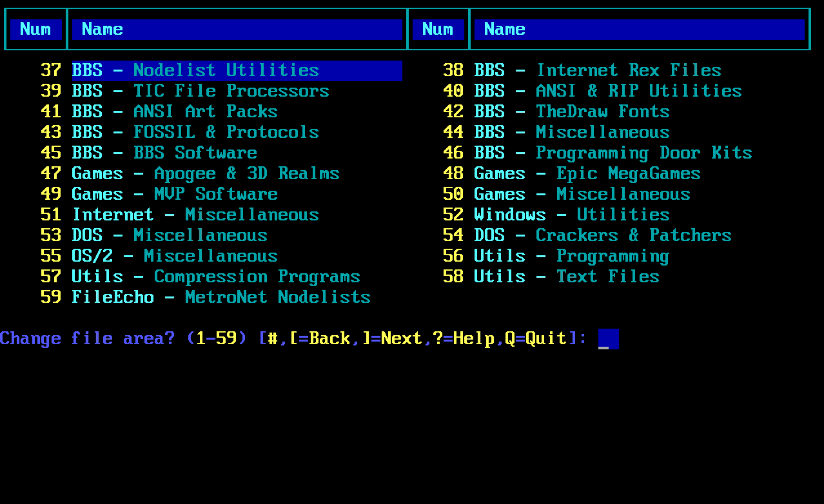The image size is (824, 504).
Task: Pick area 44 BBS - Miscellaneous
Action: click(x=556, y=132)
